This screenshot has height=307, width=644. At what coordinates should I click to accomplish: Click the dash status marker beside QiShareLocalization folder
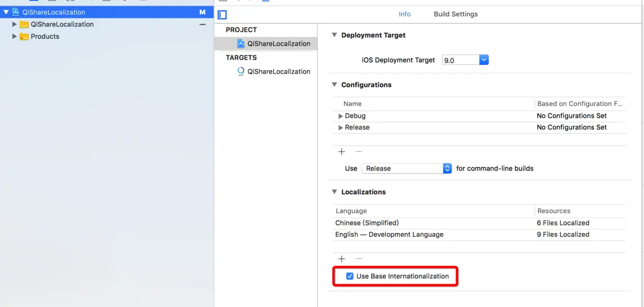203,24
